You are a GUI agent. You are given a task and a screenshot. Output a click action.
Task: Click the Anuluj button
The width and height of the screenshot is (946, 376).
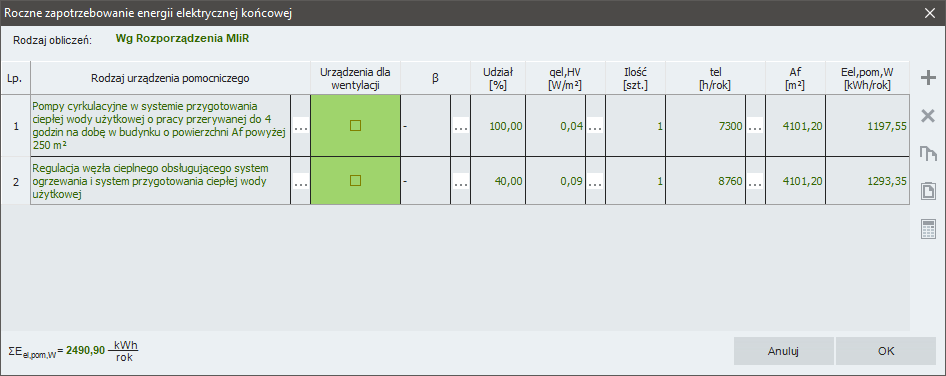click(784, 351)
